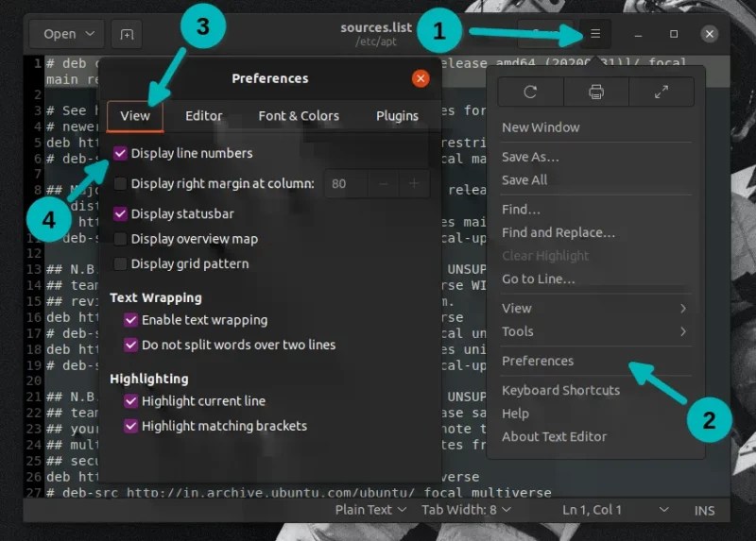Select Go to Line… menu item
Image resolution: width=756 pixels, height=541 pixels.
(595, 279)
